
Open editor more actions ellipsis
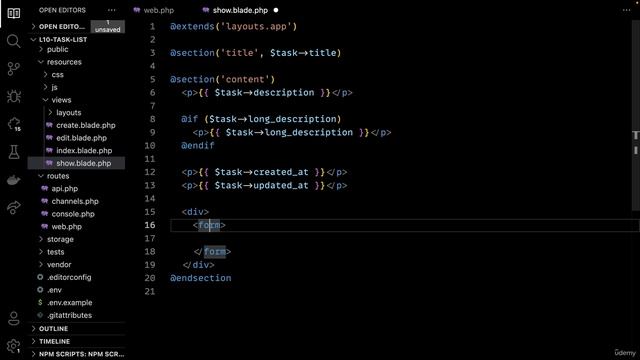coord(627,10)
